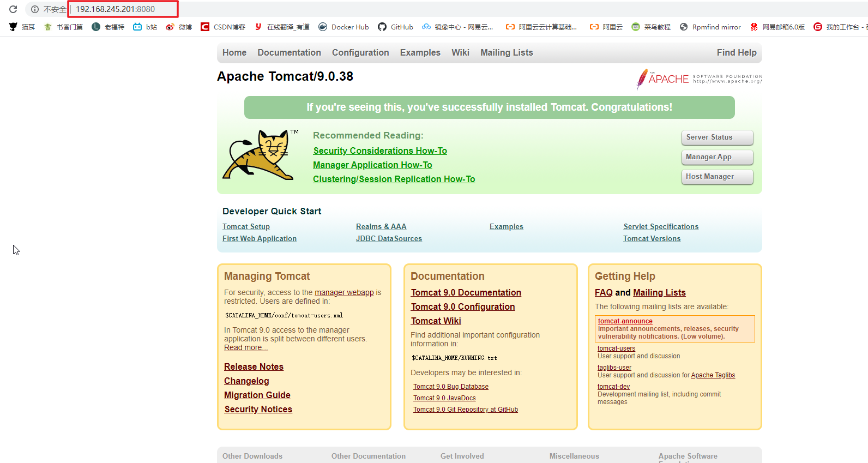Open the Realms & AAA link
868x463 pixels.
click(x=381, y=226)
